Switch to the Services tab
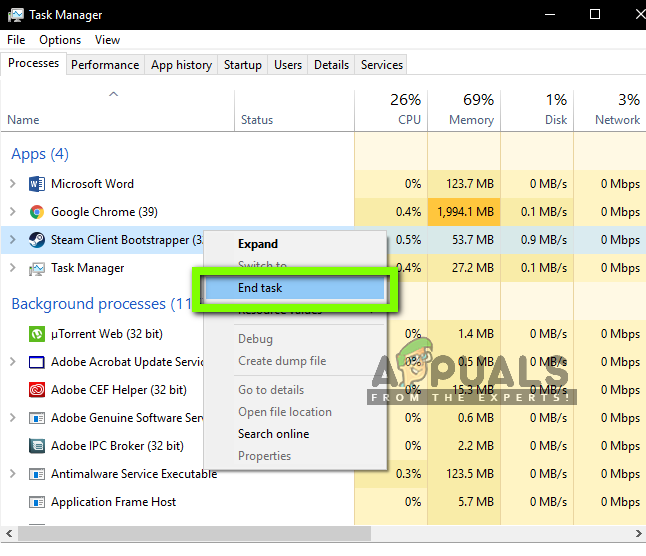This screenshot has width=646, height=556. click(x=382, y=65)
